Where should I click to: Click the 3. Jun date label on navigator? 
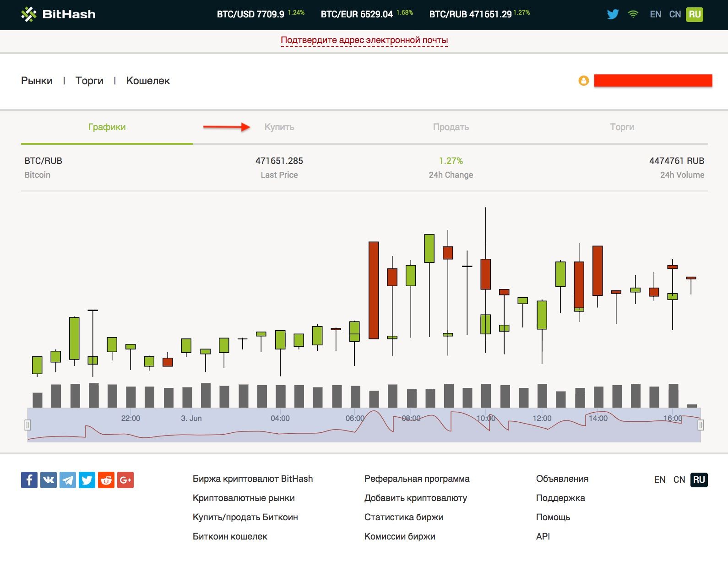point(191,418)
